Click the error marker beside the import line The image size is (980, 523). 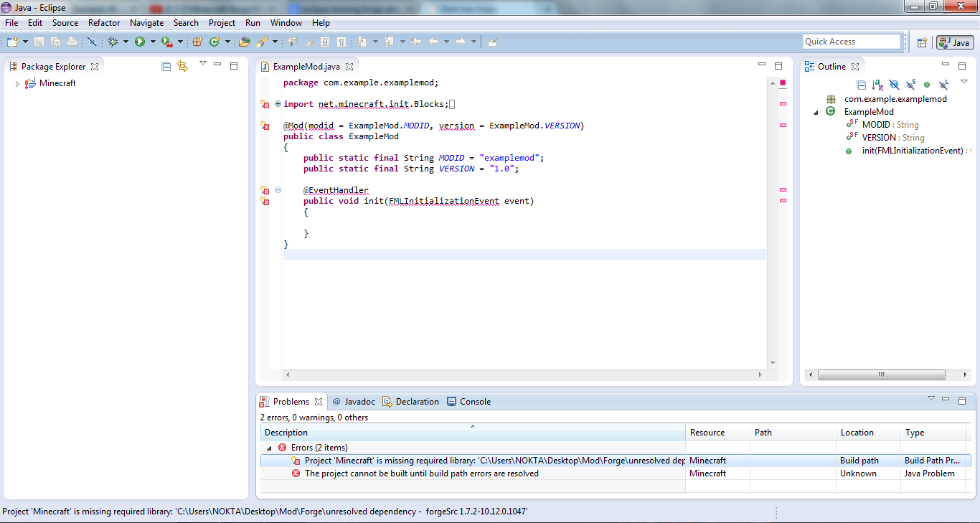pos(265,104)
